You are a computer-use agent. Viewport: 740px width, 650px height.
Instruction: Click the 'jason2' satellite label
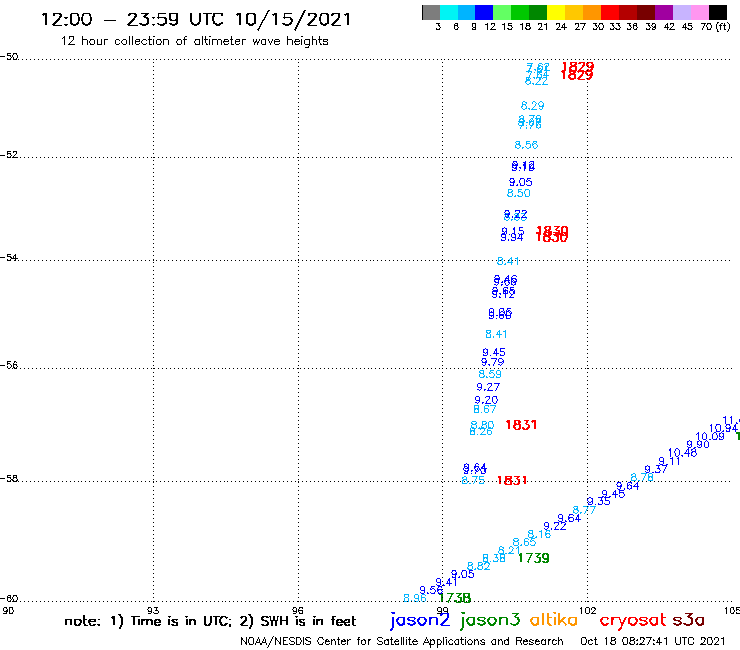(420, 620)
